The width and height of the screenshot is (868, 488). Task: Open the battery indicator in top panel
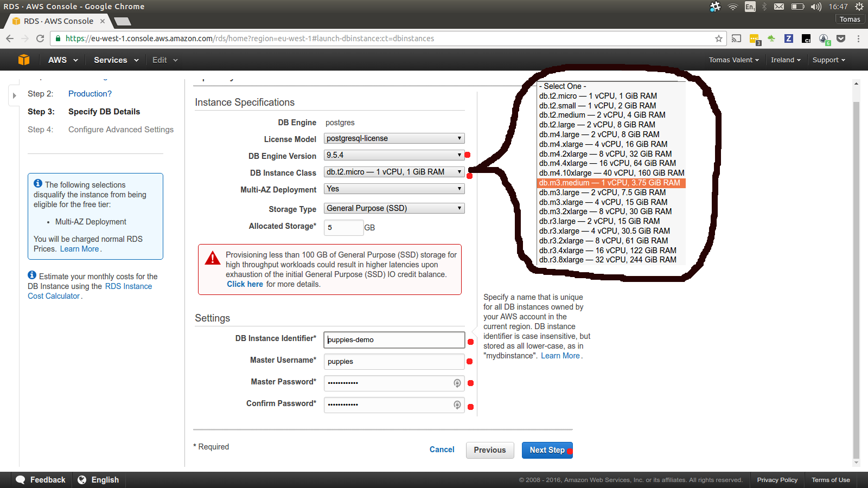797,7
